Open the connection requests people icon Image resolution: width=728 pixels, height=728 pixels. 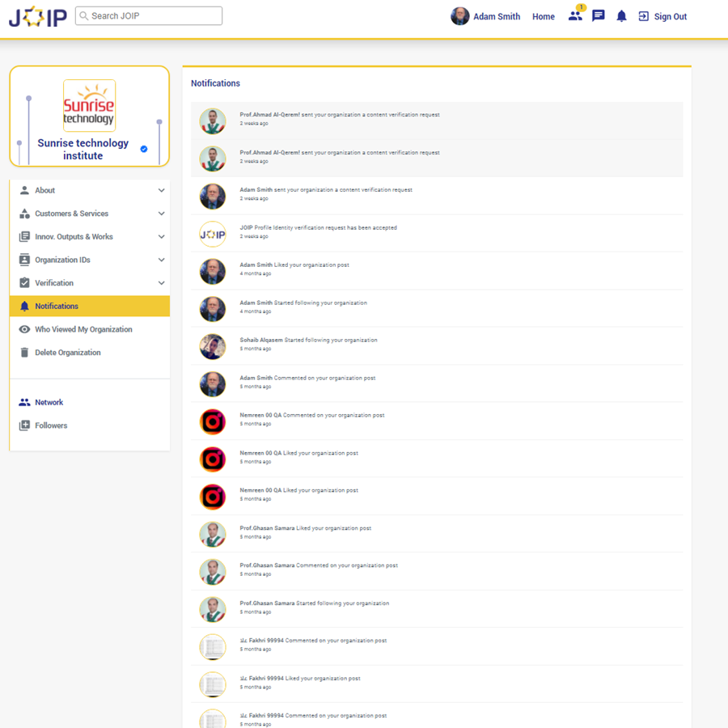(x=574, y=16)
